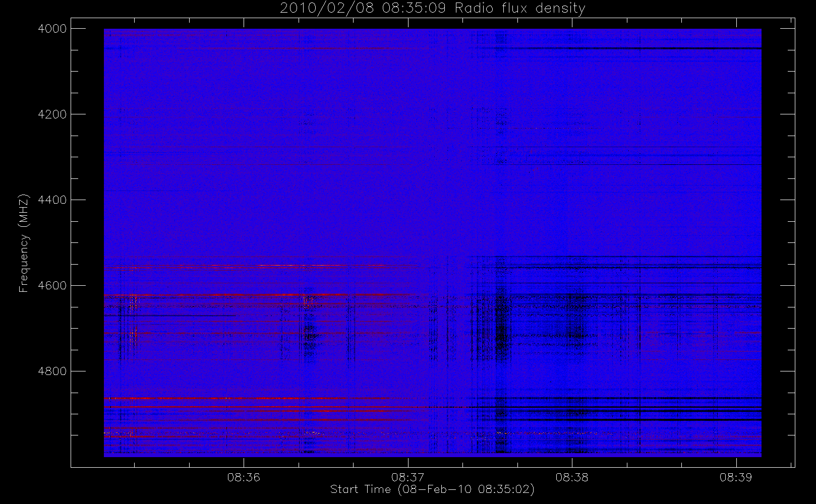Click the 4600 frequency tick label
816x504 pixels.
point(52,286)
